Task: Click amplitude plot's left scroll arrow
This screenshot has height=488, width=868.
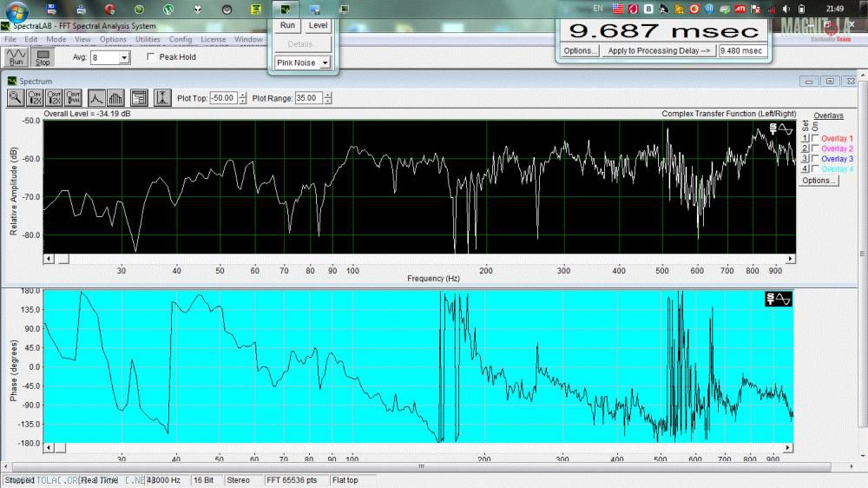Action: tap(49, 259)
